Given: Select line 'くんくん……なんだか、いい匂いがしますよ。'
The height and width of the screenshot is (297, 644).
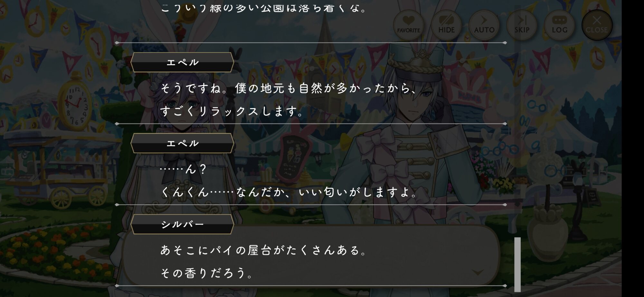Looking at the screenshot, I should [x=289, y=192].
